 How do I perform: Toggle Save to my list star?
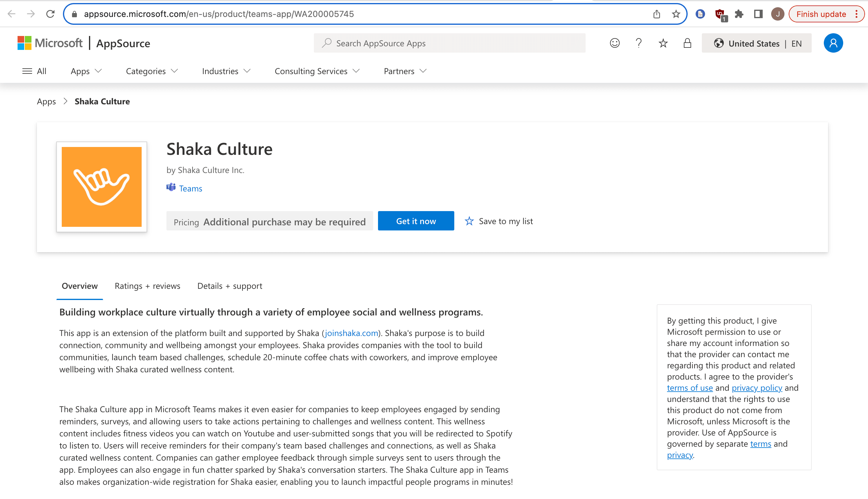(469, 220)
